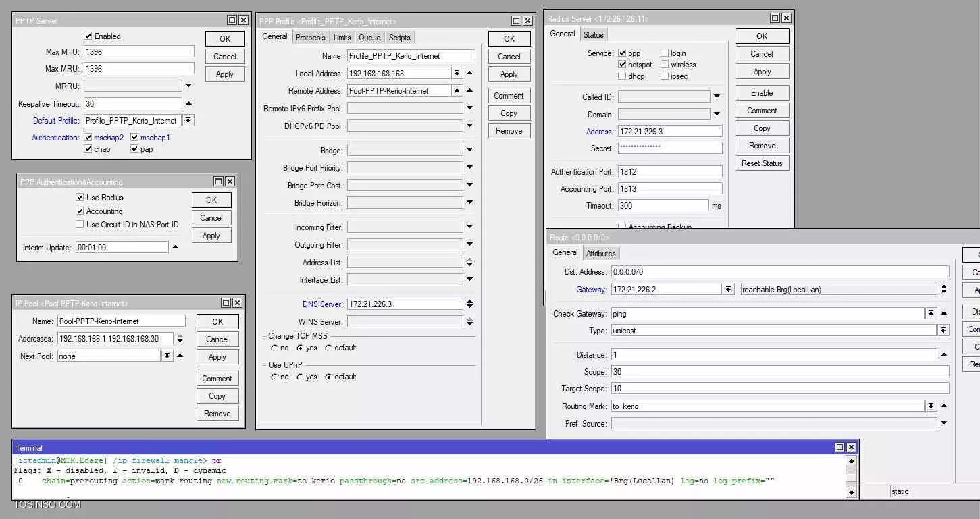980x519 pixels.
Task: Collapse Keepalive Timeout field arrow
Action: pyautogui.click(x=188, y=104)
